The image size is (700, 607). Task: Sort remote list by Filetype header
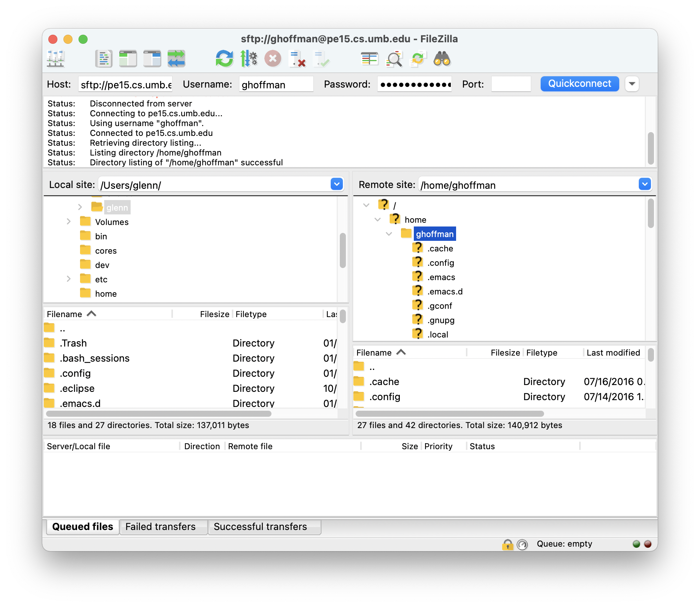(553, 353)
